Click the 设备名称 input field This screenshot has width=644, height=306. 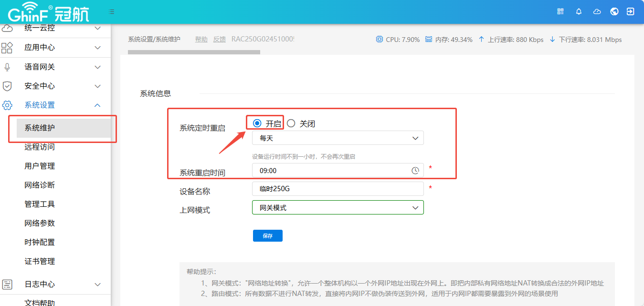pyautogui.click(x=338, y=189)
